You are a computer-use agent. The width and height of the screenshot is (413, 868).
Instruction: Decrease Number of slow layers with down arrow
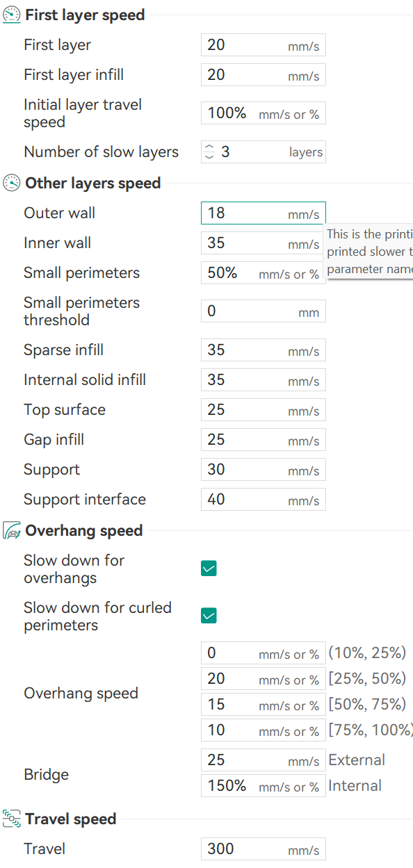point(210,157)
